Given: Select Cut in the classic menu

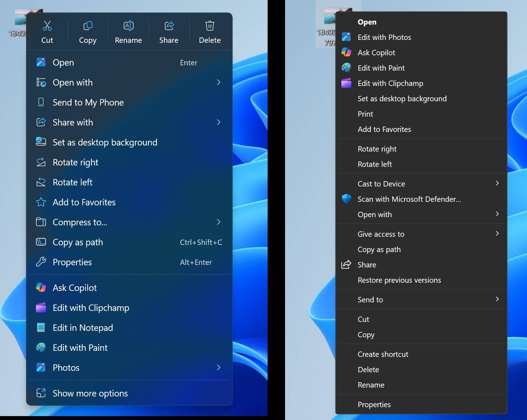Looking at the screenshot, I should coord(422,319).
